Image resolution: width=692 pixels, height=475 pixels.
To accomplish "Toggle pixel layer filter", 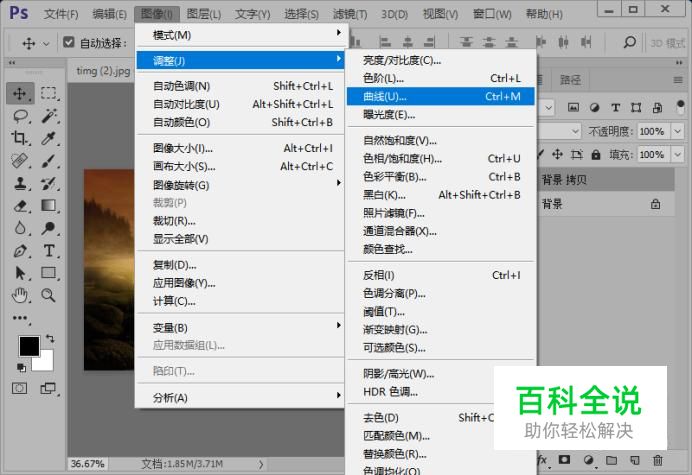I will [x=573, y=107].
